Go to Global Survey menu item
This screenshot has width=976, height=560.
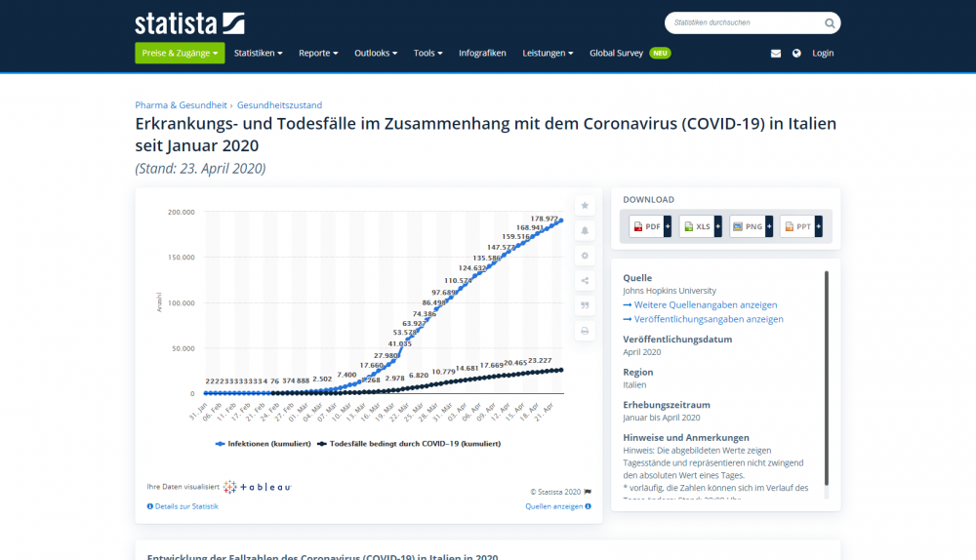(x=616, y=54)
